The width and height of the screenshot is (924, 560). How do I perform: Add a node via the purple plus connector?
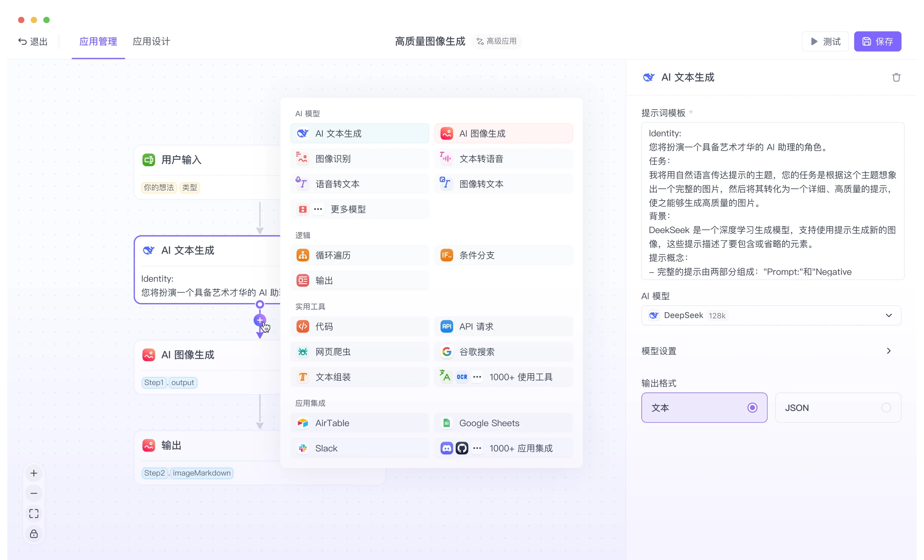click(260, 320)
